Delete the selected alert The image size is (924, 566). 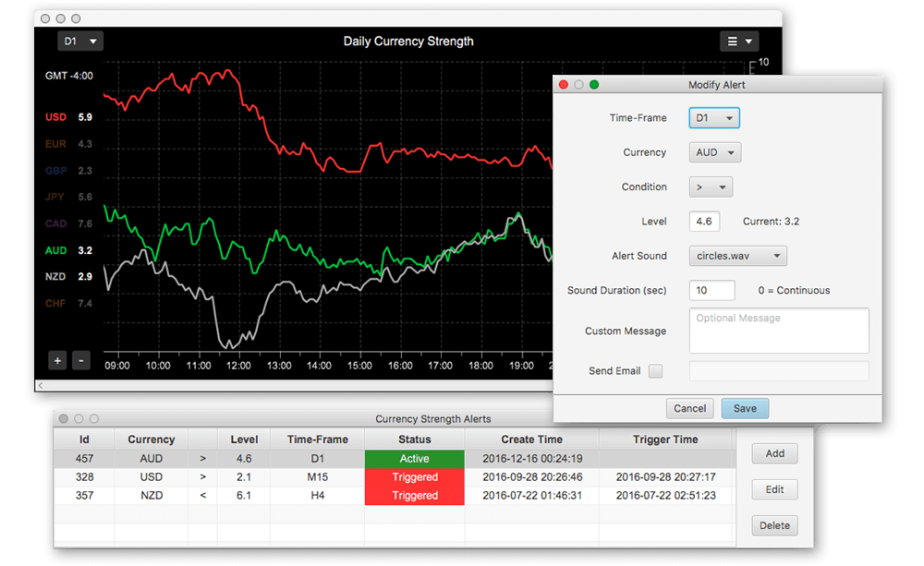point(774,524)
